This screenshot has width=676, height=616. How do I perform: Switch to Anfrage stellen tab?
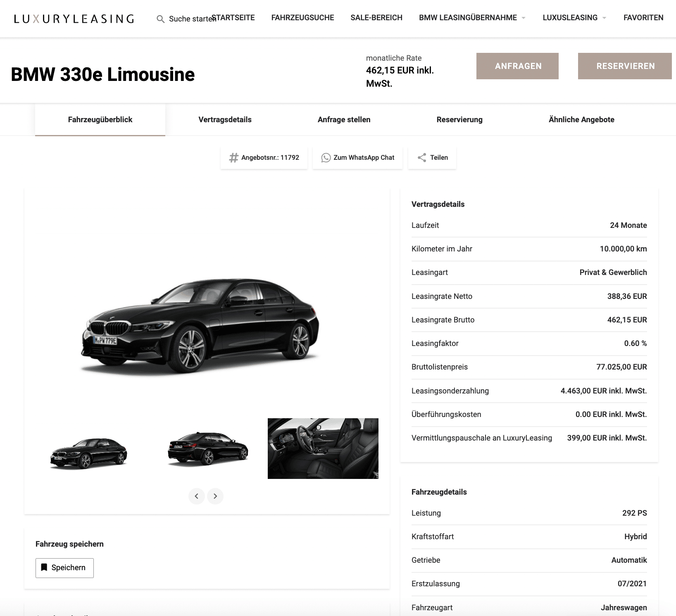point(344,120)
